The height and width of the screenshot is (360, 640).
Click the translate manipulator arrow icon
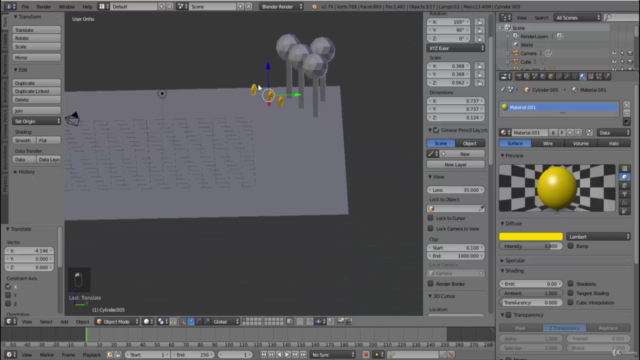[x=191, y=322]
